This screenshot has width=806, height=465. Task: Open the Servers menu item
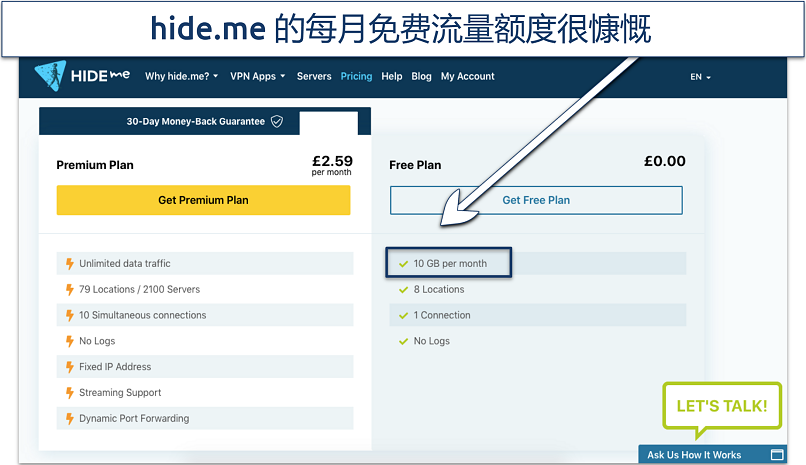coord(314,77)
